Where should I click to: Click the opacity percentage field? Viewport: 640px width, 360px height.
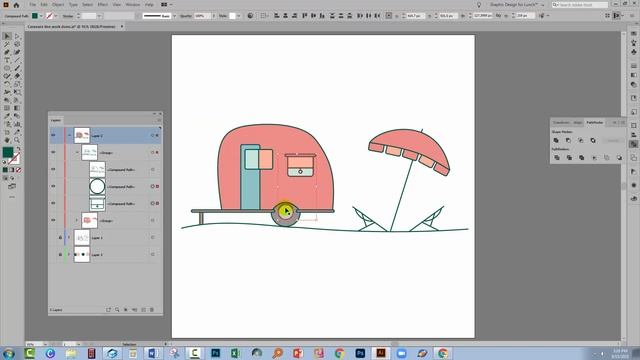[x=202, y=16]
